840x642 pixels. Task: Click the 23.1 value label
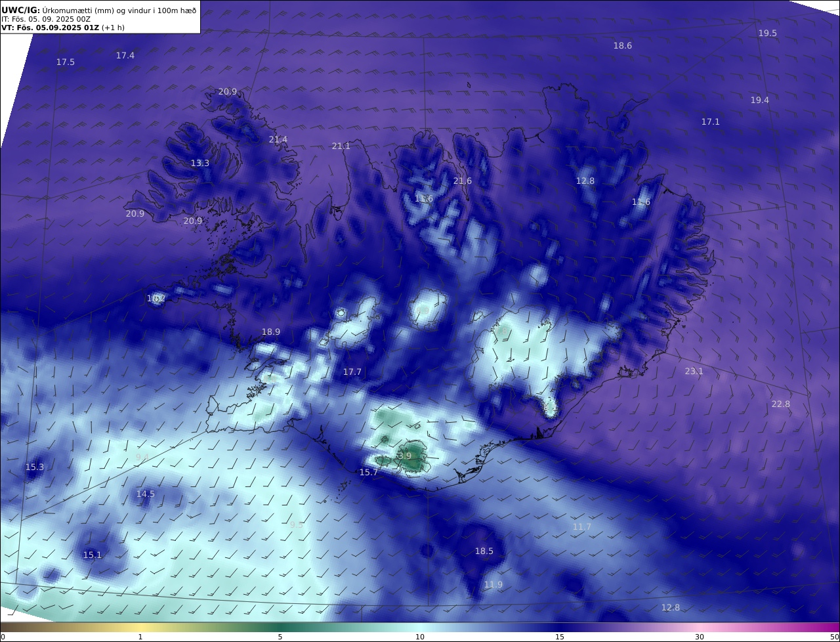694,372
